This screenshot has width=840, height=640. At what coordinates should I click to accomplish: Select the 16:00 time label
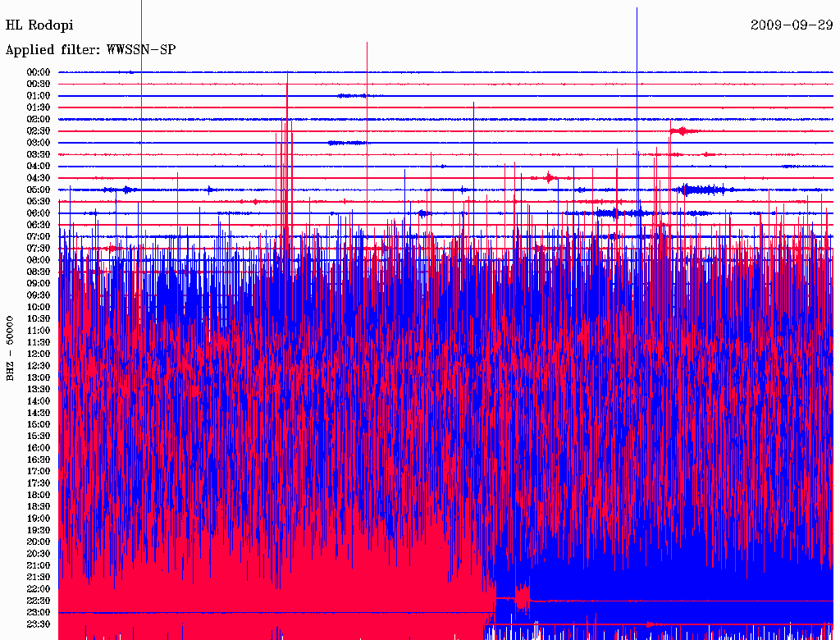pos(39,448)
